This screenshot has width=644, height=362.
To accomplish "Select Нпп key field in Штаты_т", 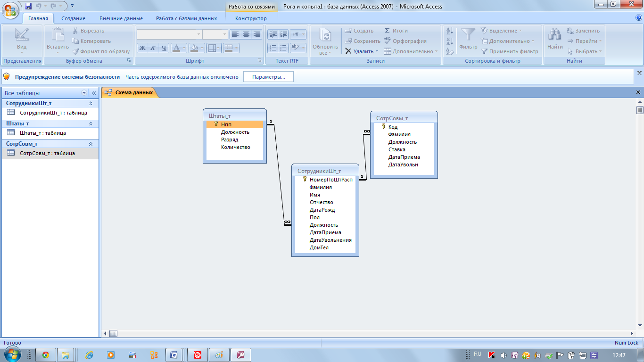I will pos(234,124).
